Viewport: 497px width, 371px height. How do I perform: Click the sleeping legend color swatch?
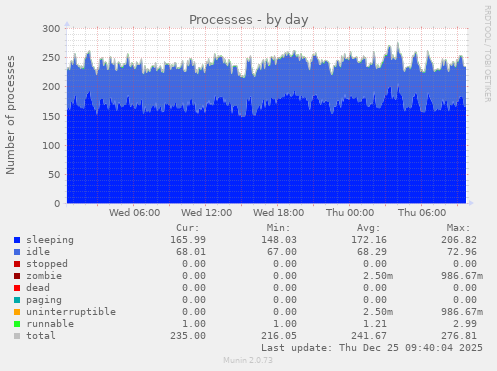[x=17, y=240]
